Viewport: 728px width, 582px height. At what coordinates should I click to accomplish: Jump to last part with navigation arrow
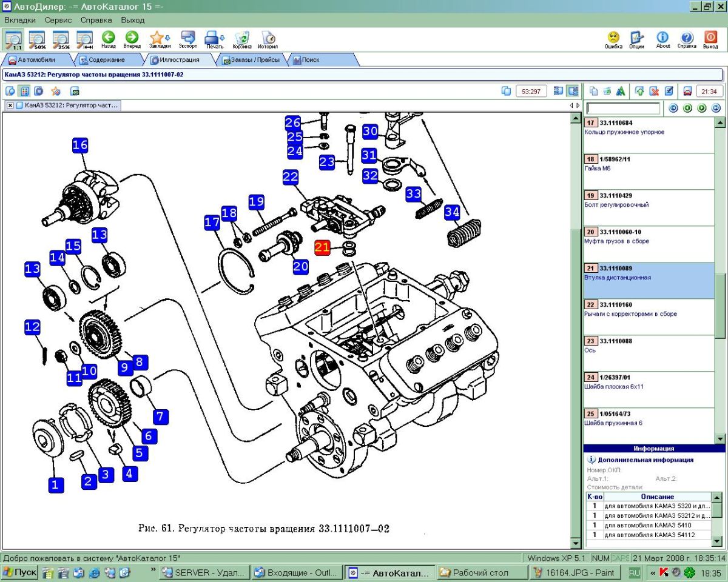tap(716, 109)
